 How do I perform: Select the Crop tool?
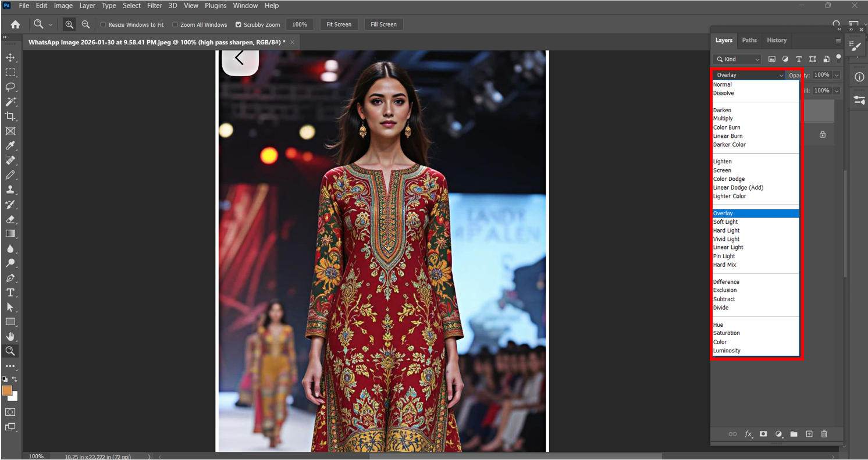pyautogui.click(x=10, y=116)
